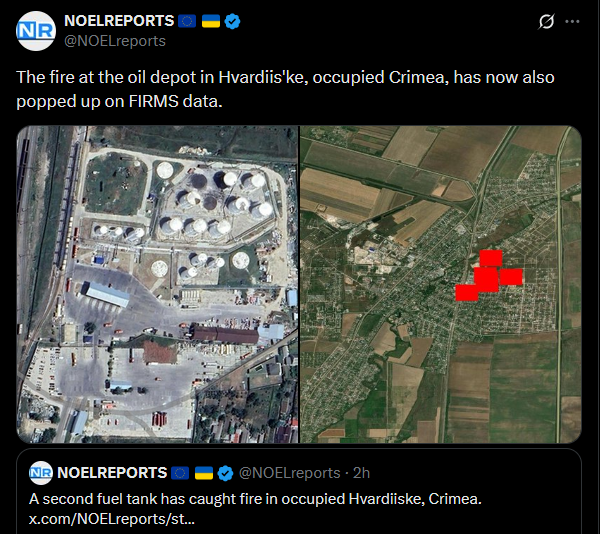
Task: Click the NOELREPORTS display name
Action: (x=119, y=21)
